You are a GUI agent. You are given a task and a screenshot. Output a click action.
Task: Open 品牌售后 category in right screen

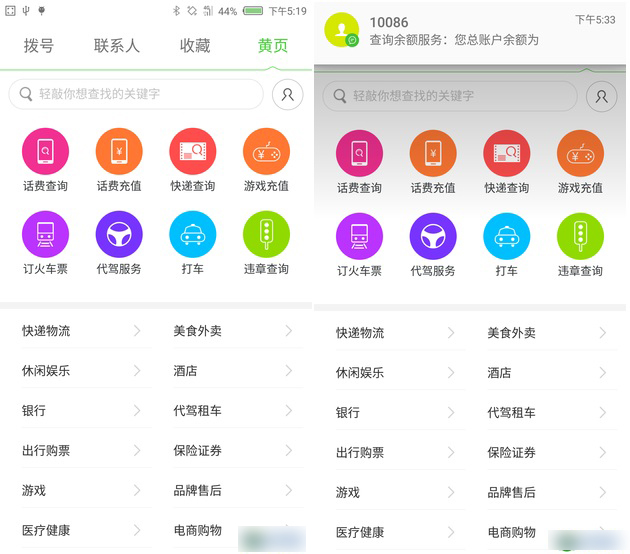(552, 493)
